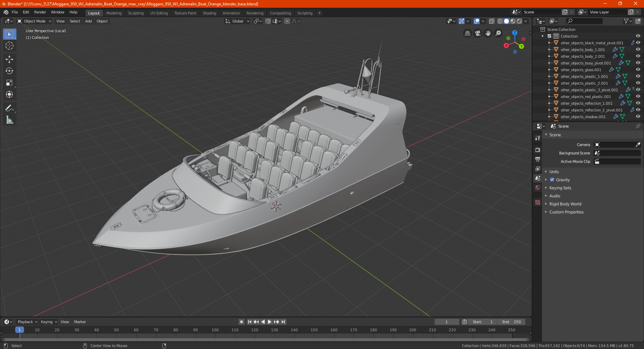Open the Object Mode dropdown
Screen dimensions: 644x349
coord(34,21)
